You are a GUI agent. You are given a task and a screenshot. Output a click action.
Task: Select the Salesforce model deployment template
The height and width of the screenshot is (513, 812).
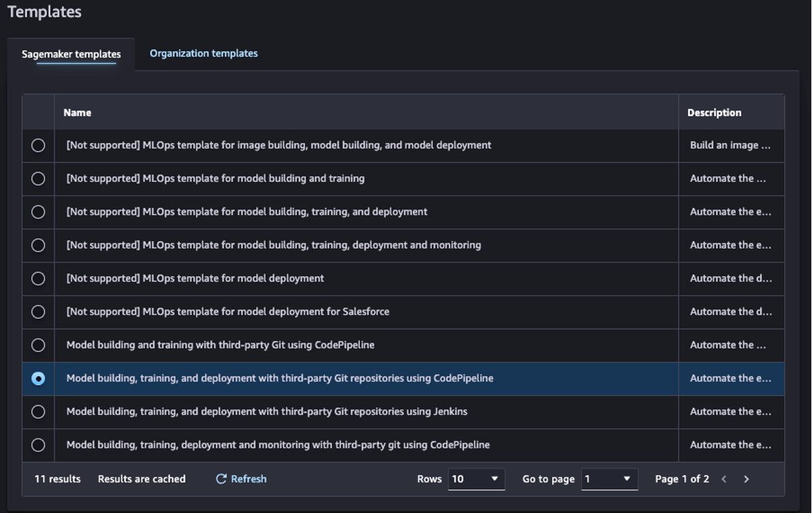tap(38, 311)
